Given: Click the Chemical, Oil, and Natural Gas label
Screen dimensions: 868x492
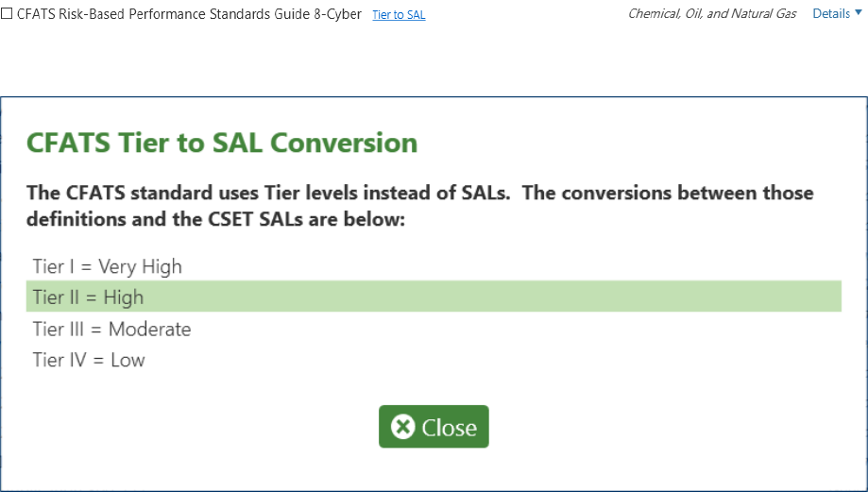Looking at the screenshot, I should 711,14.
